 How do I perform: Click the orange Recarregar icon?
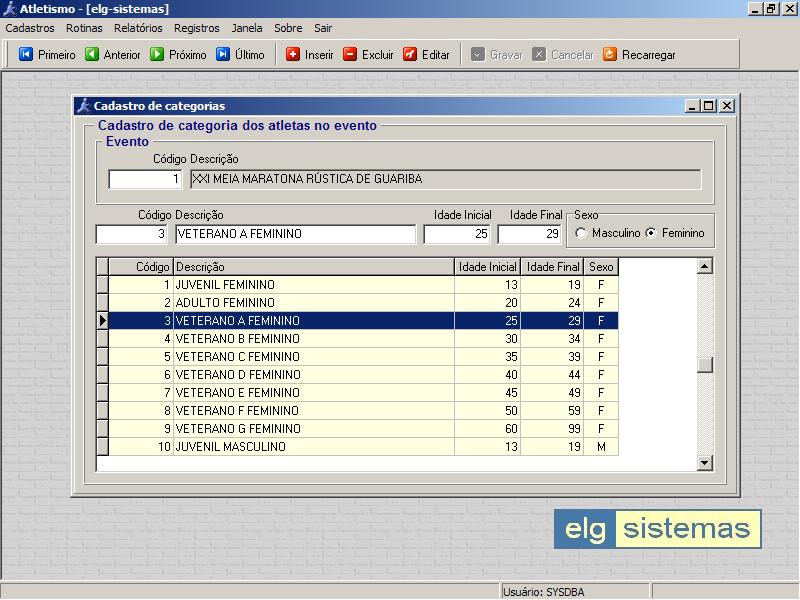[609, 54]
